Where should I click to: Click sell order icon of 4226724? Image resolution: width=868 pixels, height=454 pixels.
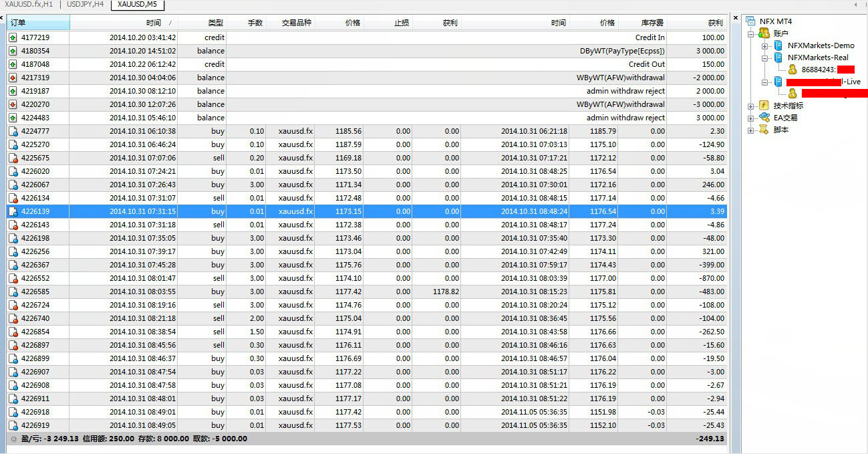13,305
